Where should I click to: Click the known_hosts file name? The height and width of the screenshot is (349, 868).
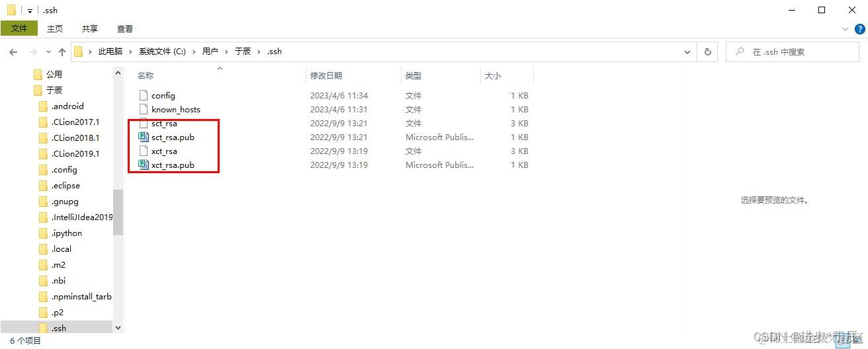click(176, 110)
